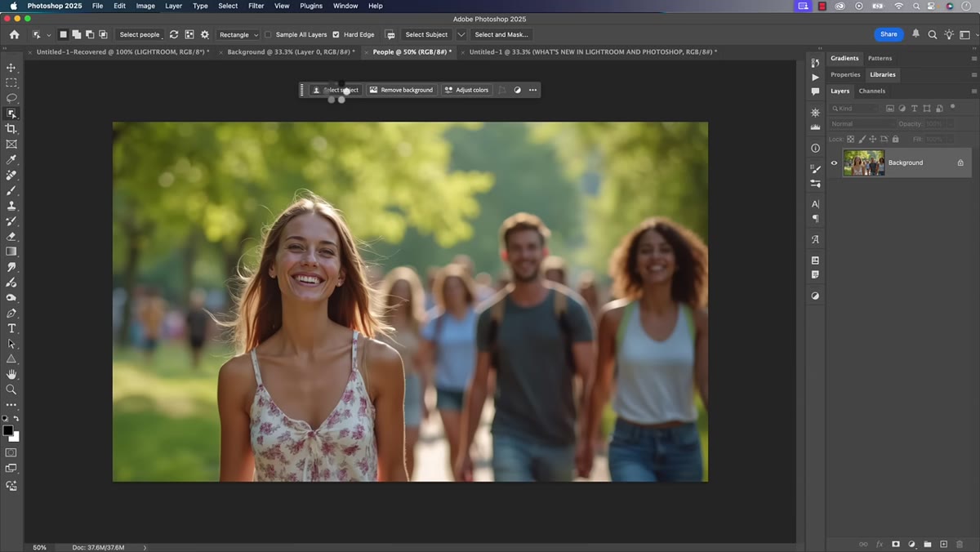Viewport: 980px width, 552px height.
Task: Expand the Select Subject arrow dropdown
Action: 461,34
